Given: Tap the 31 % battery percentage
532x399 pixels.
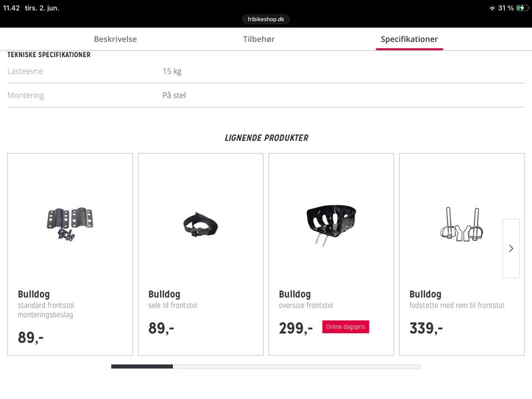Looking at the screenshot, I should [x=505, y=8].
